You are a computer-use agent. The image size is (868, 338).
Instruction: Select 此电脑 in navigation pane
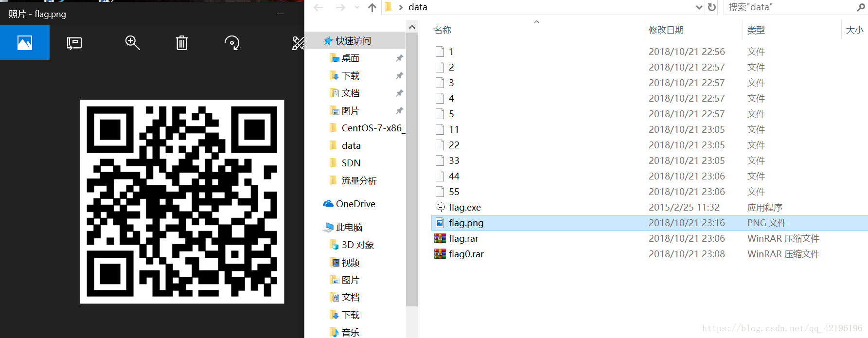pyautogui.click(x=349, y=228)
